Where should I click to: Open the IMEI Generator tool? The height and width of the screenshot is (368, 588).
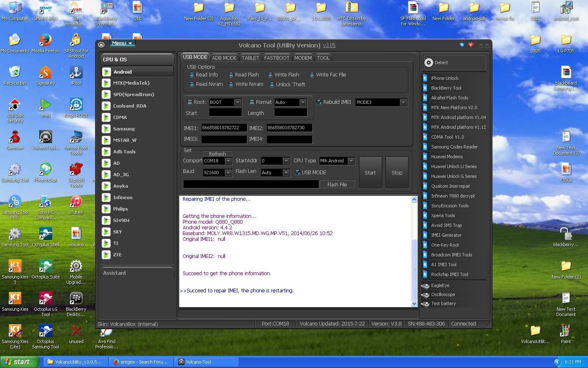446,235
